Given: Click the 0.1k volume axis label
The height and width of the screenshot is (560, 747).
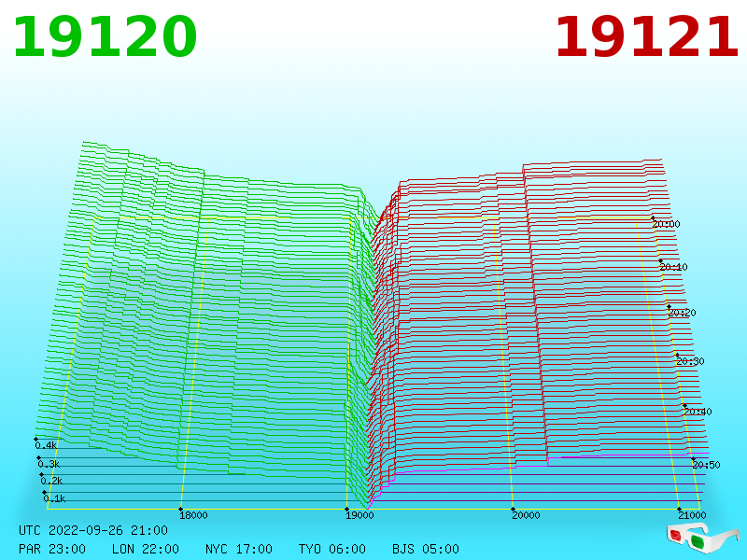Looking at the screenshot, I should tap(55, 498).
